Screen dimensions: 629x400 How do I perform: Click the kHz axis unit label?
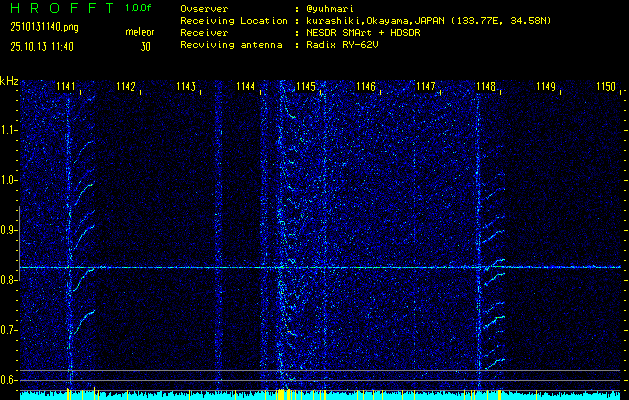point(9,81)
